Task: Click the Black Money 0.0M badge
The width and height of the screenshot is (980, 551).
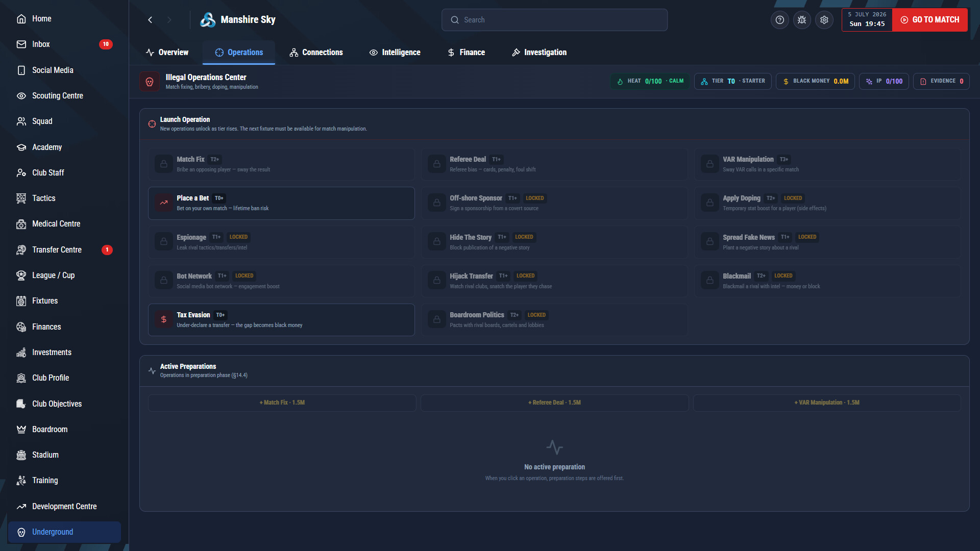Action: 815,81
